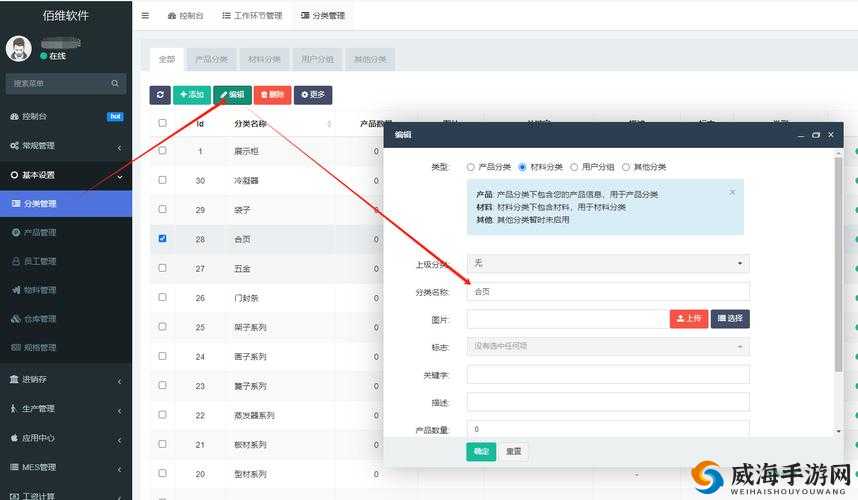Check the row for 门封条
The image size is (858, 500).
(163, 297)
